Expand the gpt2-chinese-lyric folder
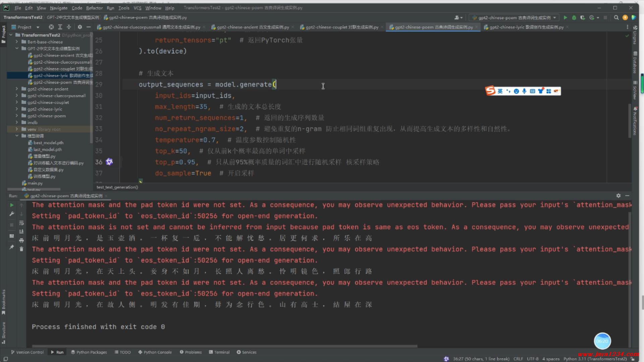 coord(17,109)
